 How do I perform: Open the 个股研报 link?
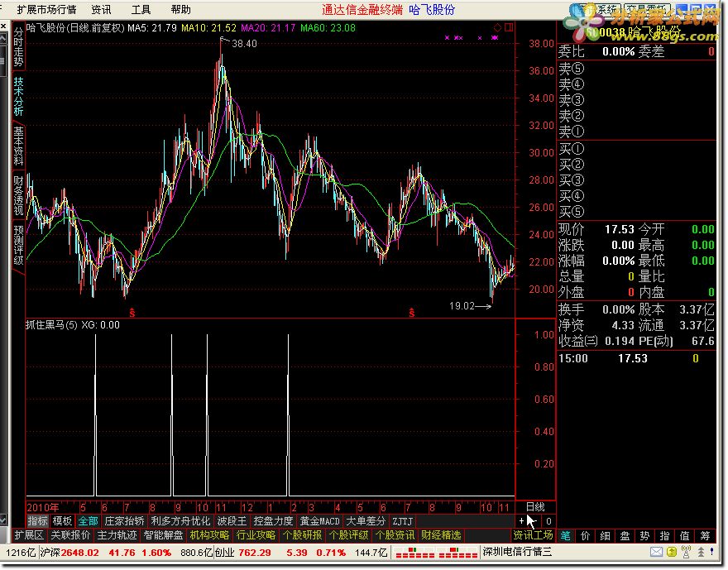(x=302, y=535)
